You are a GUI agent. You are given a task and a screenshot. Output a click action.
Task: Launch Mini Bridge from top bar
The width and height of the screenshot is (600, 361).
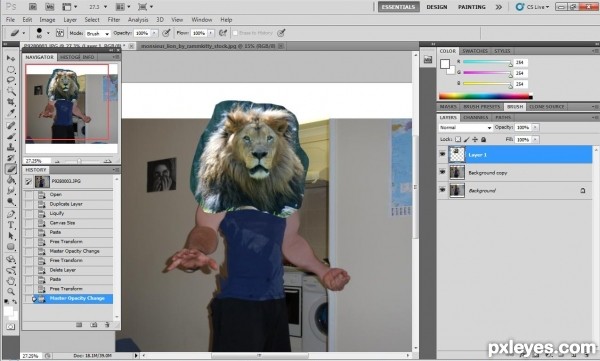click(50, 7)
